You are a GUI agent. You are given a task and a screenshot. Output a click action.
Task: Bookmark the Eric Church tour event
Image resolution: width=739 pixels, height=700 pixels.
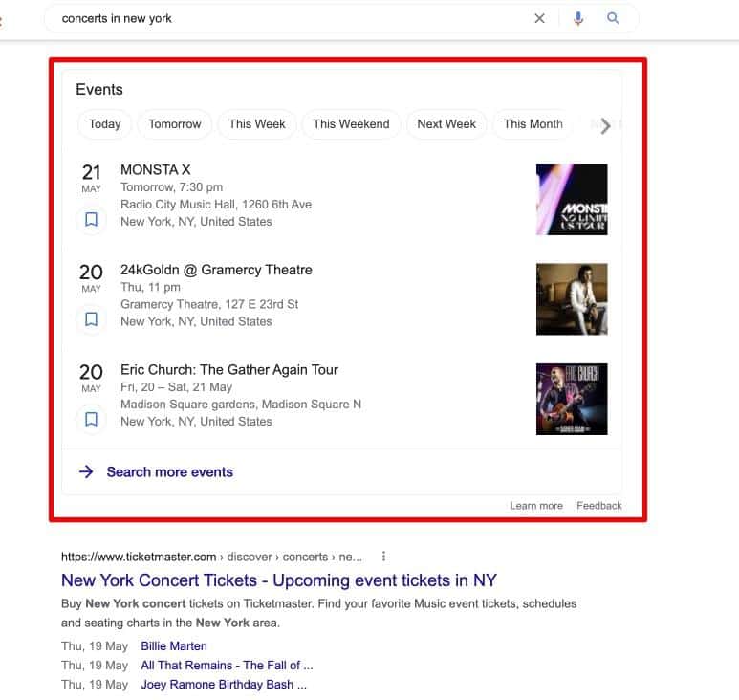pos(91,419)
